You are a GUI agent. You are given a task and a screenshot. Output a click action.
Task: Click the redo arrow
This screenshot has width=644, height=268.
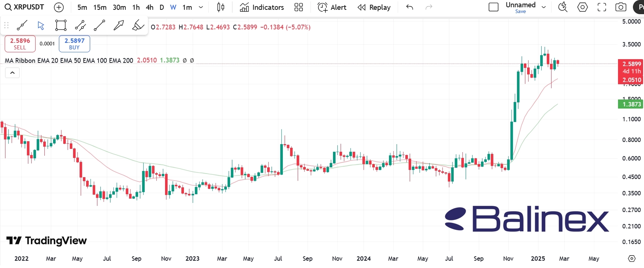[x=429, y=7]
